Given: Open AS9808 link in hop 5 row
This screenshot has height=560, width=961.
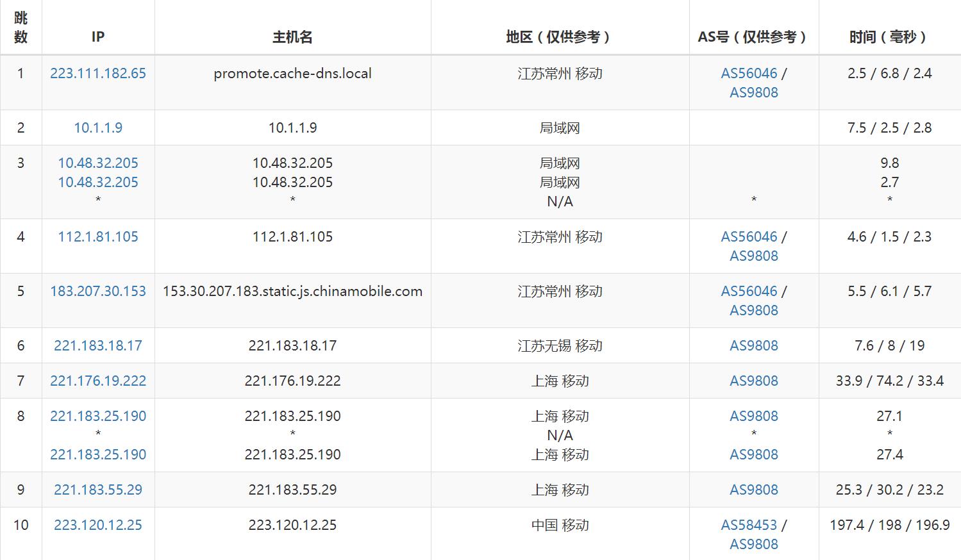Looking at the screenshot, I should pyautogui.click(x=754, y=310).
